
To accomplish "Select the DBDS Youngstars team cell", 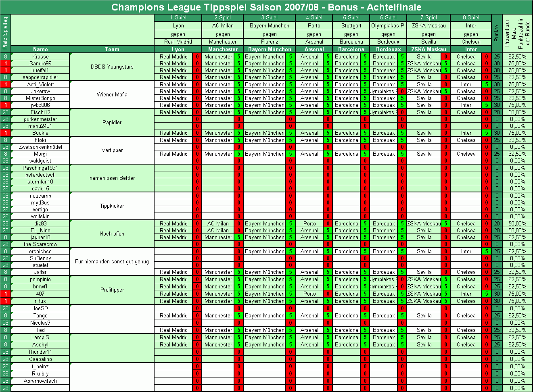I will point(112,67).
